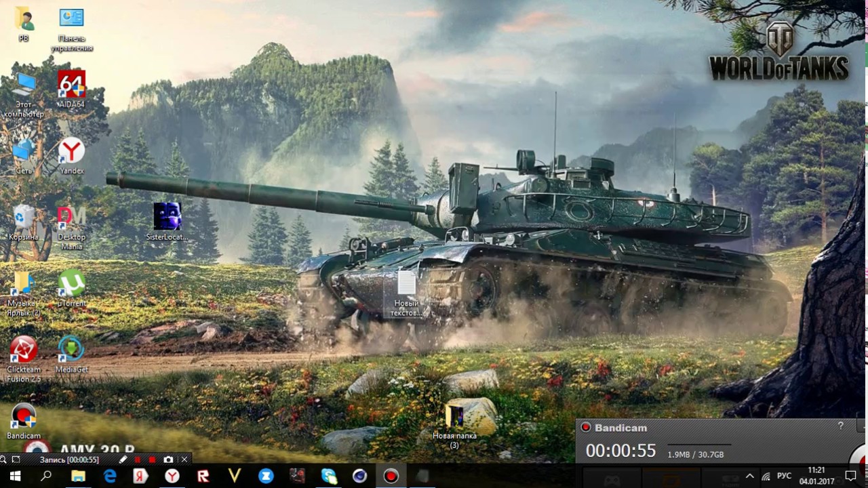Screen dimensions: 868x488
Task: Open the Cinema 4D sphere taskbar icon
Action: pyautogui.click(x=360, y=476)
